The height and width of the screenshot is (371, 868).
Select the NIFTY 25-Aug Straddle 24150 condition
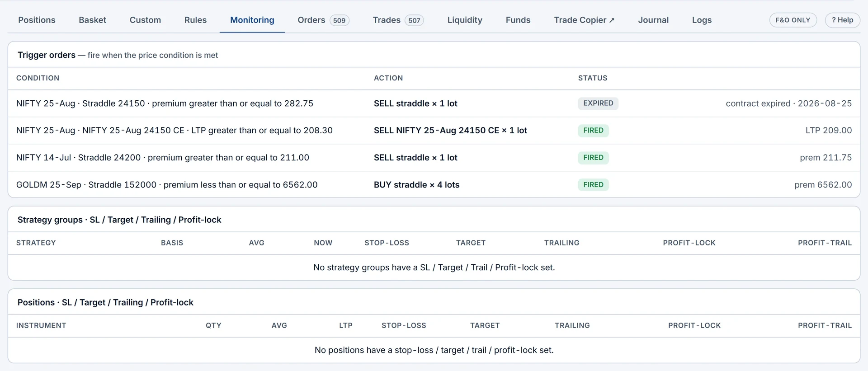tap(165, 103)
